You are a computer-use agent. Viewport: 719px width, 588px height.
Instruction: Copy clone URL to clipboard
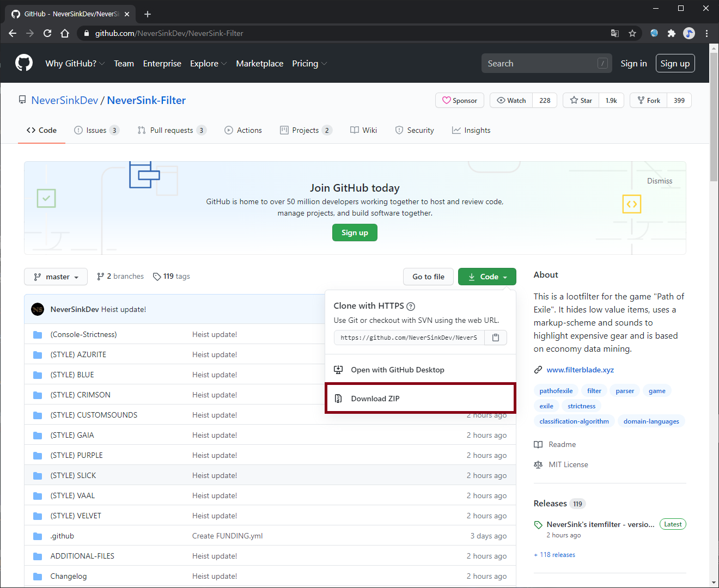point(496,338)
